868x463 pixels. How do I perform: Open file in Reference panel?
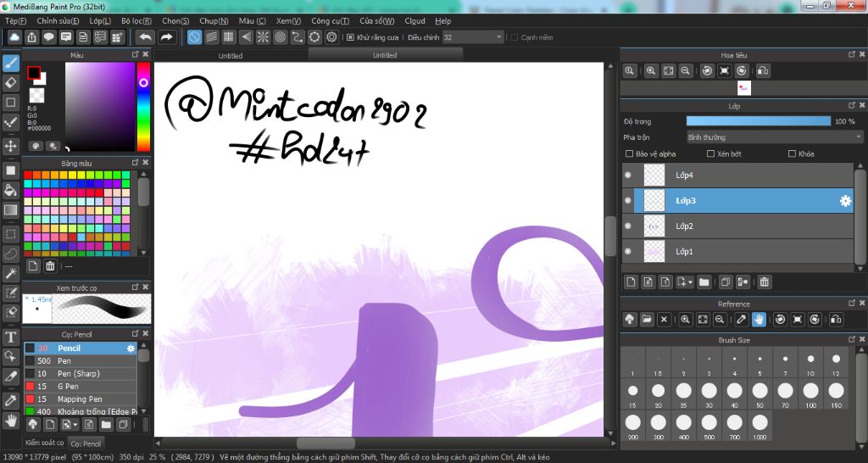[x=647, y=319]
